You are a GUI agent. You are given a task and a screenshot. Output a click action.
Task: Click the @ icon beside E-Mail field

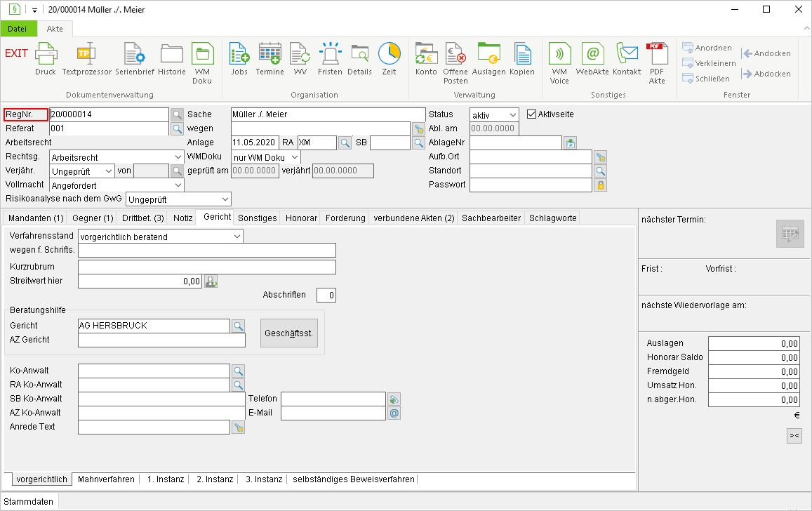[x=394, y=413]
